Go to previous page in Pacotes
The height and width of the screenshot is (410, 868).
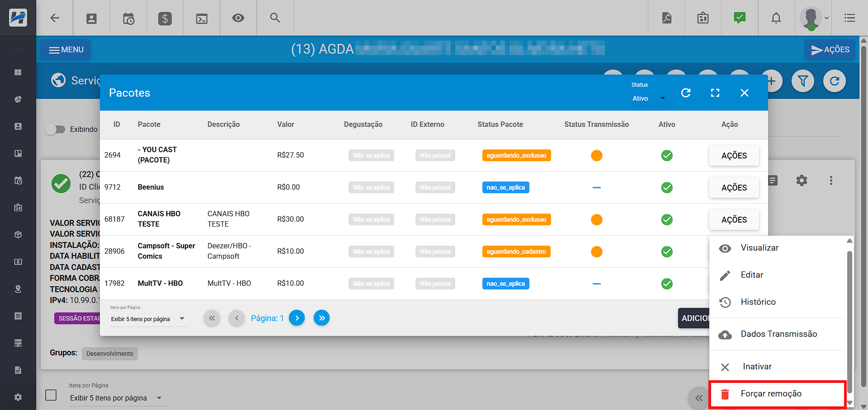237,318
